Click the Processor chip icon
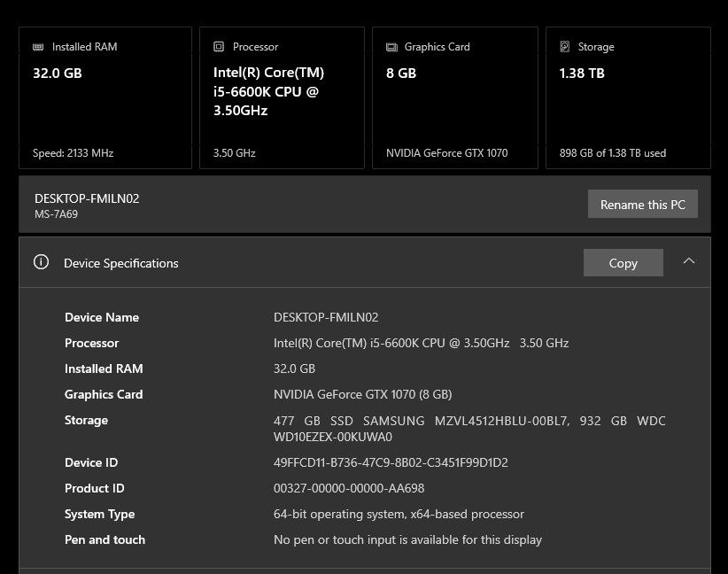The width and height of the screenshot is (728, 574). click(219, 46)
